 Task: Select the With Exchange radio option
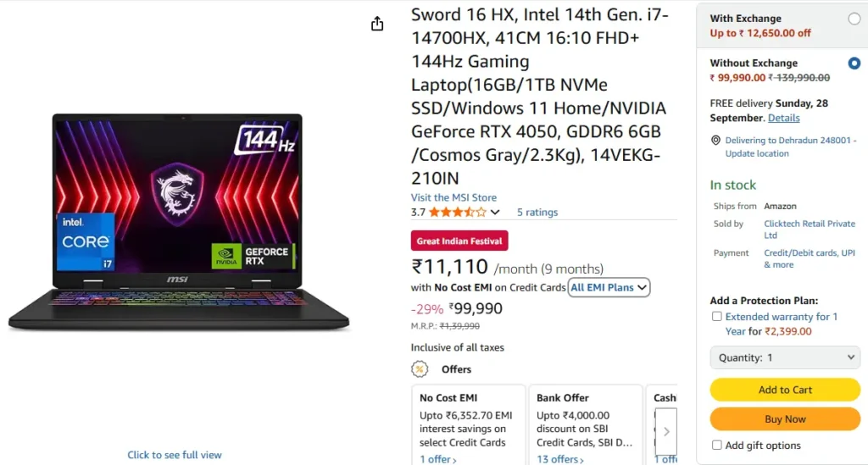[x=854, y=19]
